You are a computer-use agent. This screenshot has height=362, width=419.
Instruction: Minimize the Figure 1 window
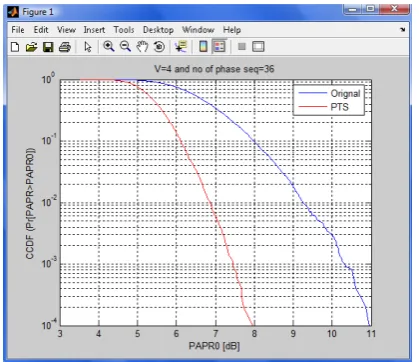352,9
